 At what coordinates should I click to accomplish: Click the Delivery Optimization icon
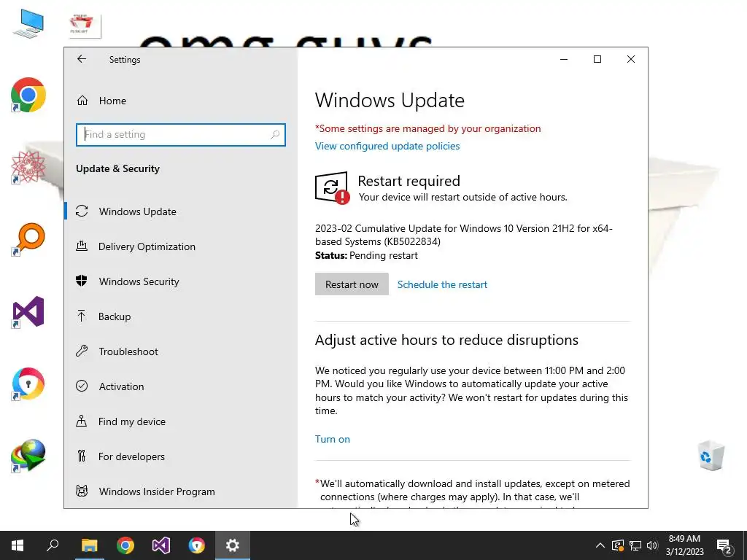coord(82,246)
